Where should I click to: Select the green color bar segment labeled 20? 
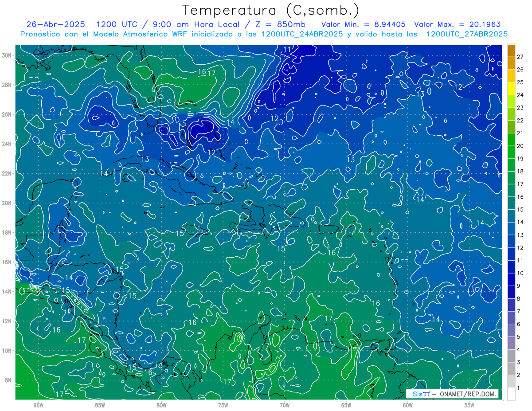tap(511, 140)
